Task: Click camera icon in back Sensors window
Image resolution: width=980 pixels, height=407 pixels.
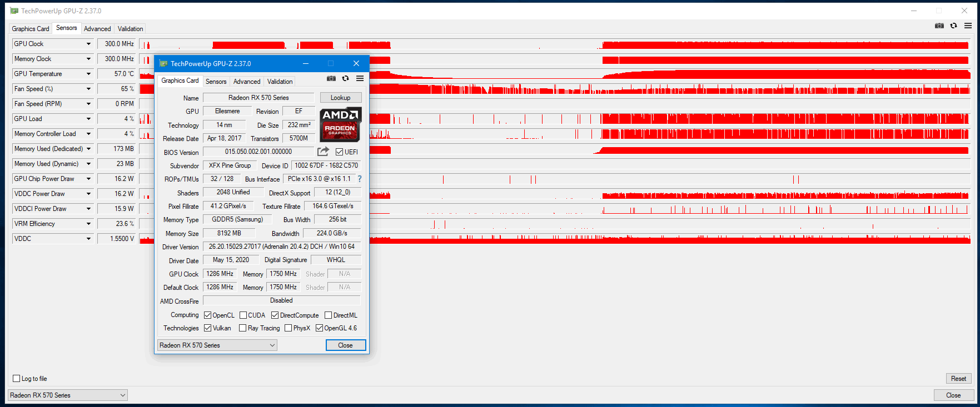Action: point(939,26)
